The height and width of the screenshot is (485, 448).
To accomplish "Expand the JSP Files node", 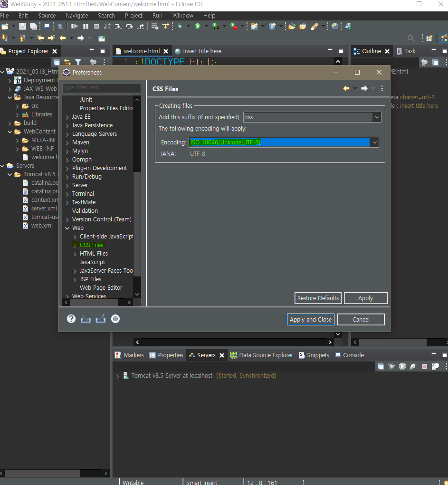I will pyautogui.click(x=75, y=280).
